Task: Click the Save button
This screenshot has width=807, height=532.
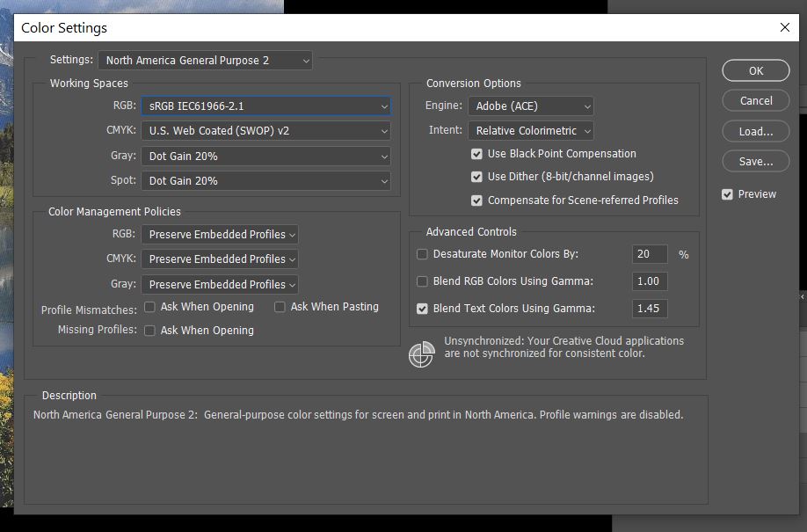Action: [x=755, y=161]
